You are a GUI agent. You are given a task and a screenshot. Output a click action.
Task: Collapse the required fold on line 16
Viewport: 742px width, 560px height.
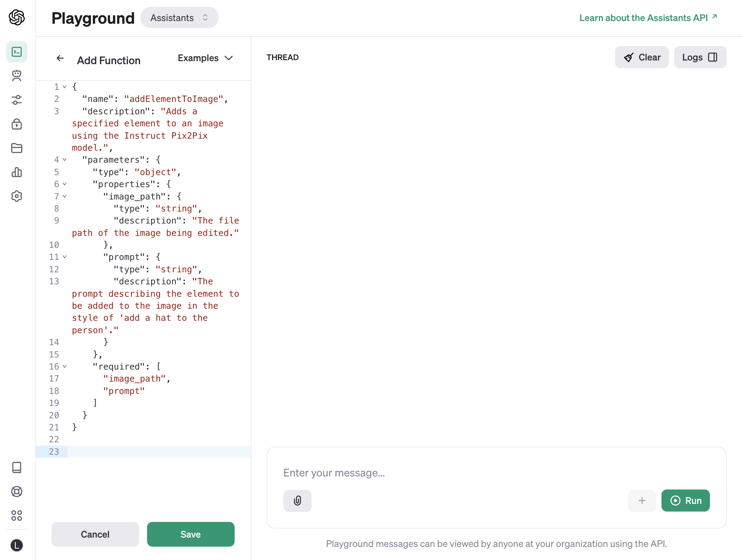65,367
